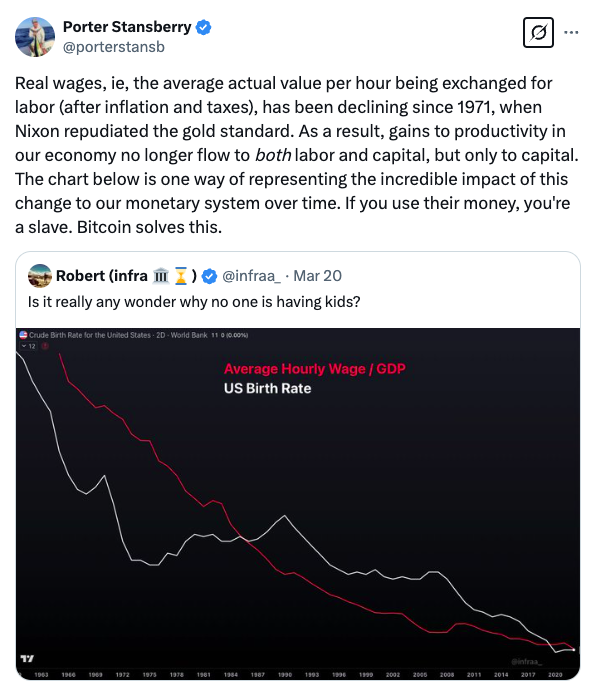Open the three-dot more options menu
The height and width of the screenshot is (688, 596).
571,32
